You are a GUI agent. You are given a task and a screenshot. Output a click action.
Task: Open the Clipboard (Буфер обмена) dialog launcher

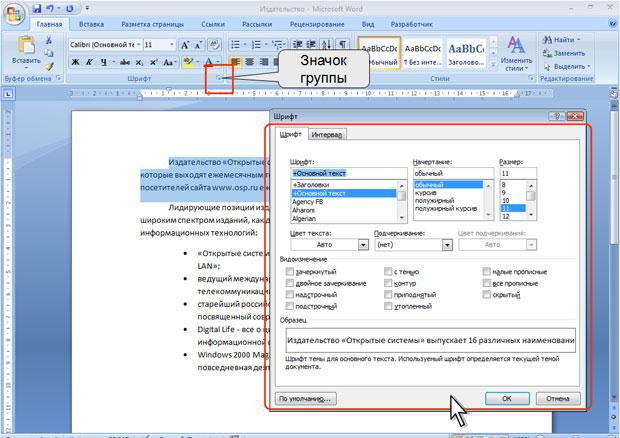point(59,78)
